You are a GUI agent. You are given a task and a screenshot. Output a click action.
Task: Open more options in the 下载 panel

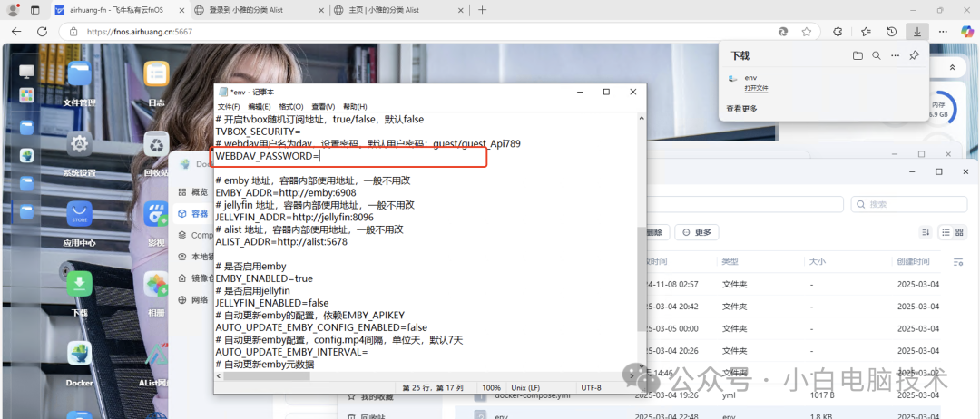coord(895,55)
